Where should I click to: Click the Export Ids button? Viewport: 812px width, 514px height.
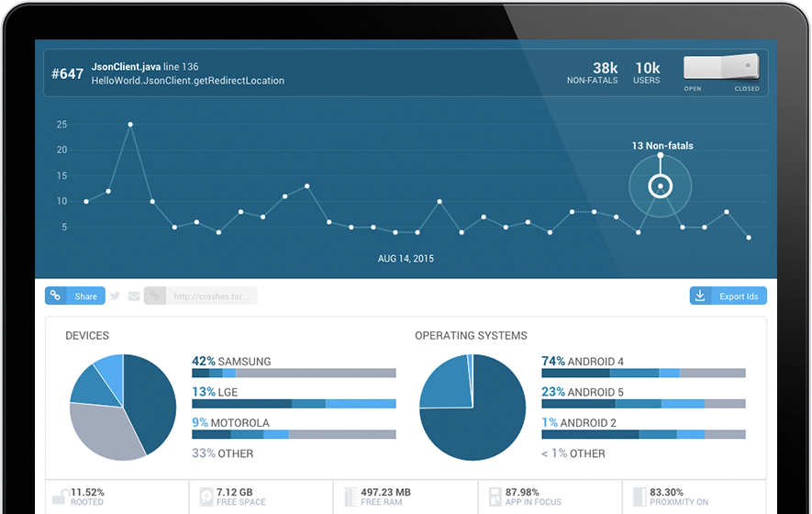(729, 296)
